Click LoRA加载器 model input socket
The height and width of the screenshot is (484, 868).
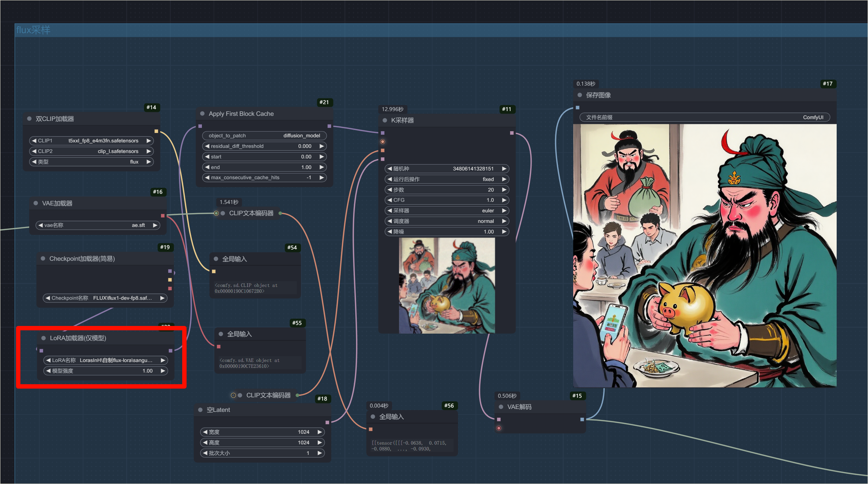point(42,350)
